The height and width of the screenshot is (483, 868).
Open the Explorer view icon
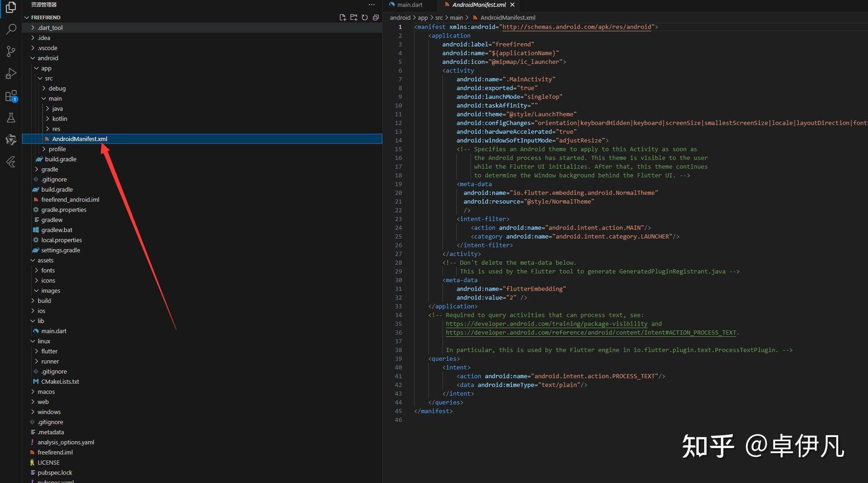point(11,7)
